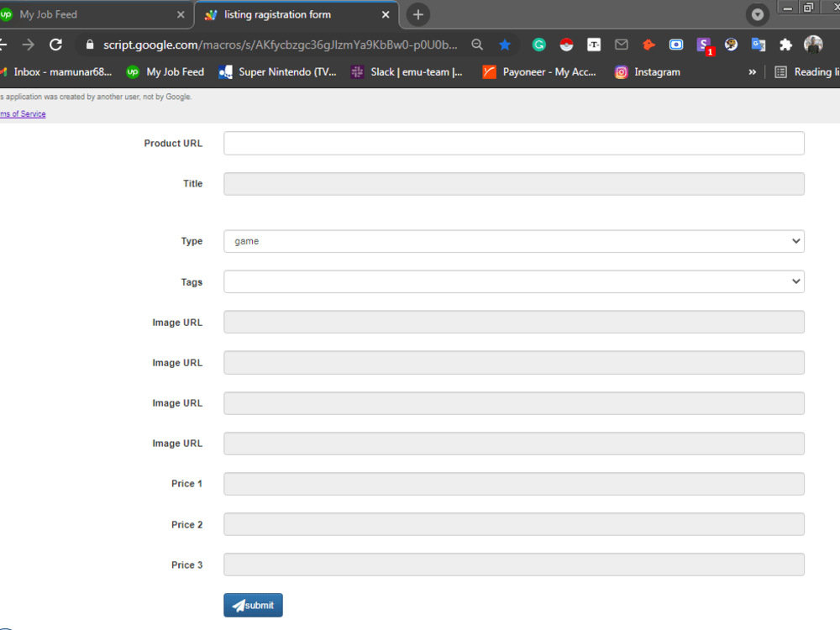Click the site lock icon
The image size is (840, 630).
[x=90, y=45]
